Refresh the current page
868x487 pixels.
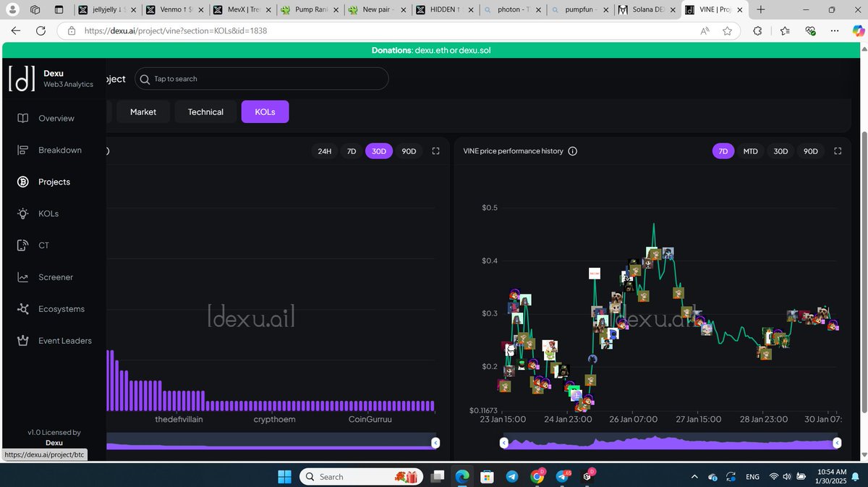(x=41, y=31)
